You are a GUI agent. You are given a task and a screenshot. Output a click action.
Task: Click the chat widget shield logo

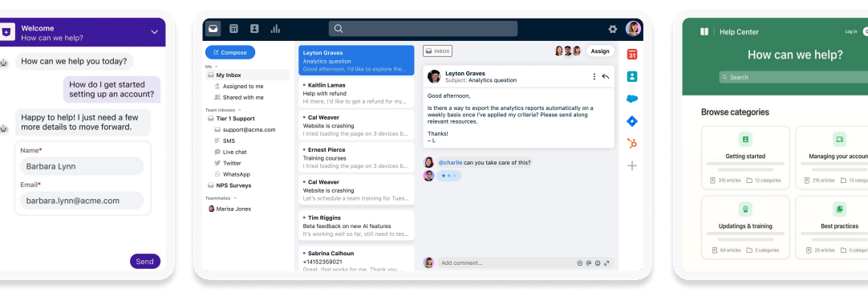(x=6, y=32)
